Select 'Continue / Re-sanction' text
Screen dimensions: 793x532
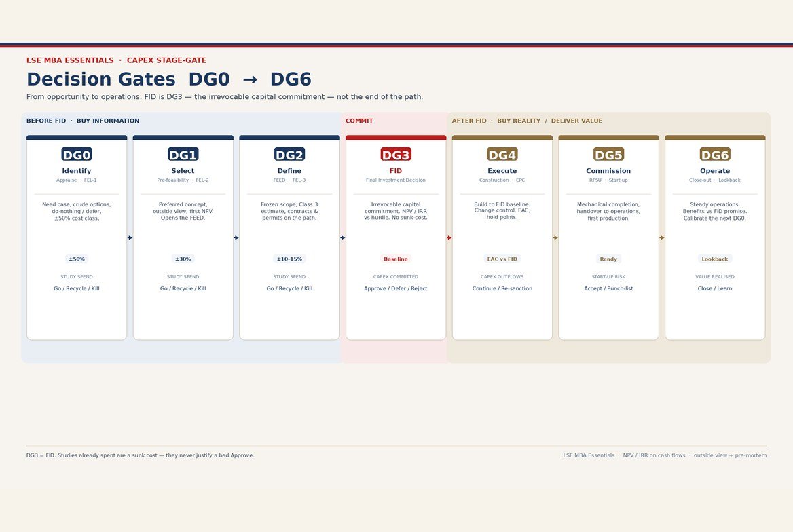coord(502,289)
